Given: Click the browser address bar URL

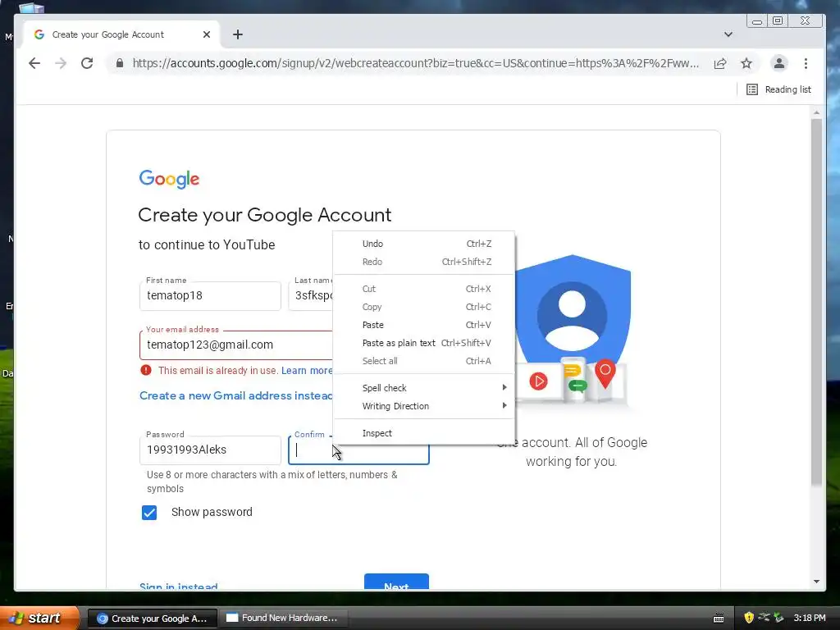Looking at the screenshot, I should tap(415, 63).
